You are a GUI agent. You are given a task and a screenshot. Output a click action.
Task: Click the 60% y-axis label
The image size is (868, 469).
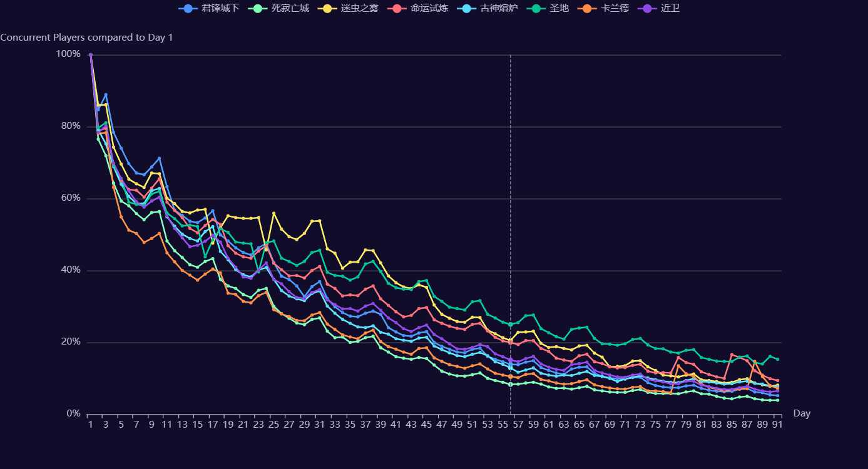point(71,198)
